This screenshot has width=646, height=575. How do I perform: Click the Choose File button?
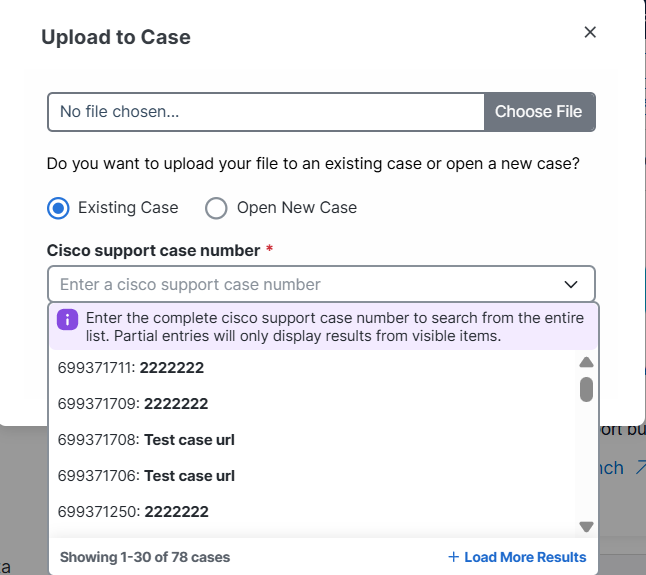pos(538,112)
